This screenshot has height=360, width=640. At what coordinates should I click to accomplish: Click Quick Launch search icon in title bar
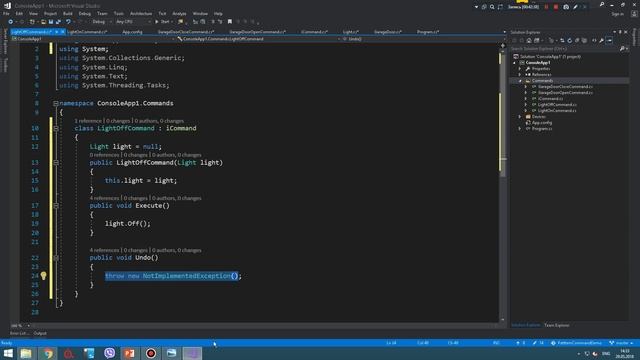click(602, 5)
